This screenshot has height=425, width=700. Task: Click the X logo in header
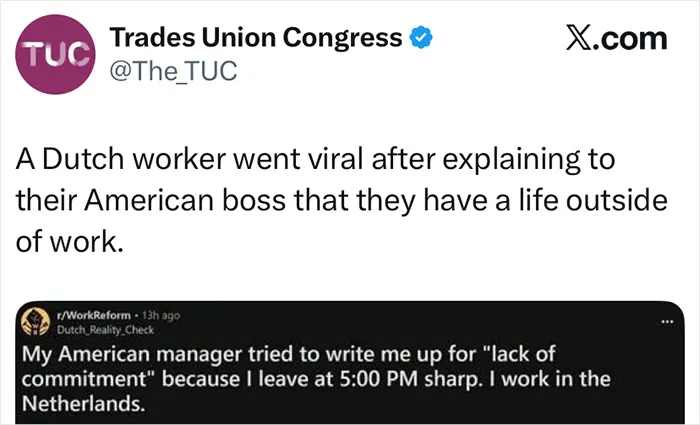click(x=580, y=38)
